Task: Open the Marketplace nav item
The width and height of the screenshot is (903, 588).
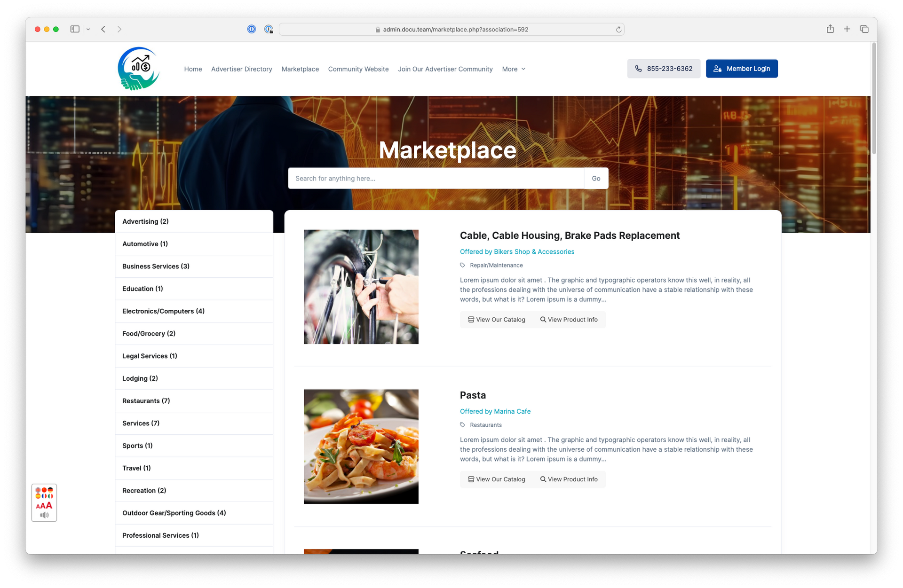Action: tap(300, 69)
